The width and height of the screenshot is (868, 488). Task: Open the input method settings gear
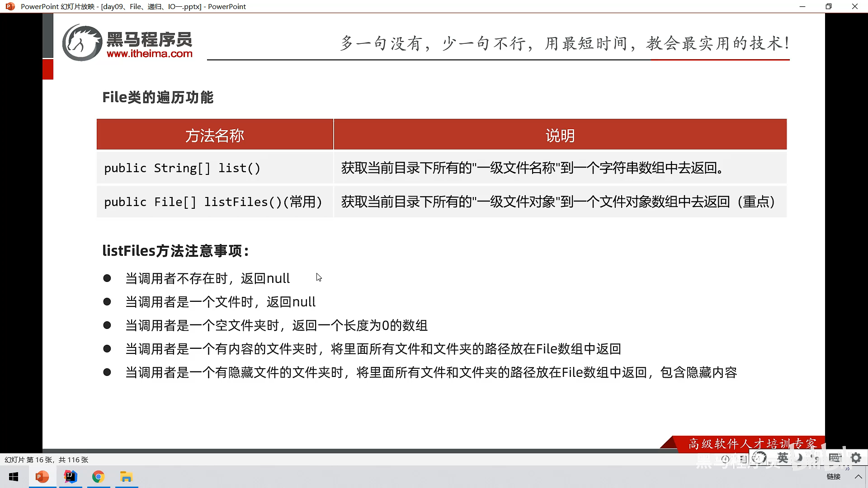click(856, 458)
